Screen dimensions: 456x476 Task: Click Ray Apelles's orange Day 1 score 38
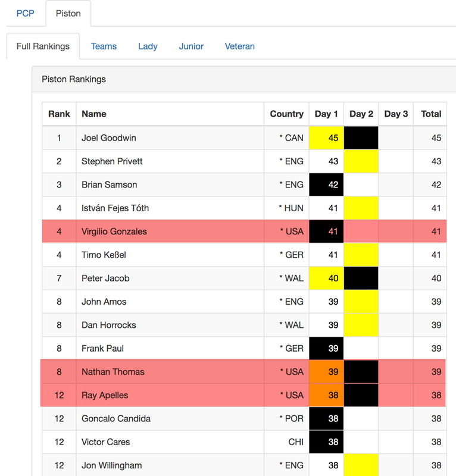click(x=326, y=395)
